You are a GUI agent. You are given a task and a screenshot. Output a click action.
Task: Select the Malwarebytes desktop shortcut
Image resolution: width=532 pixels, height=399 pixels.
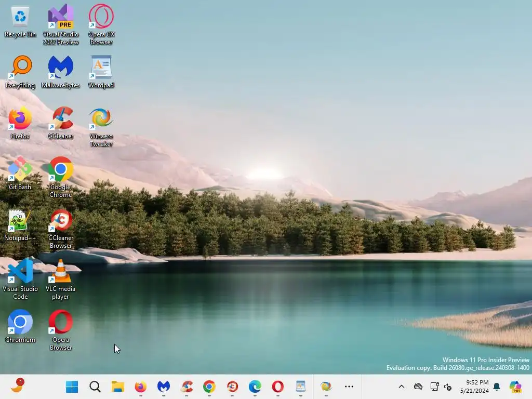[x=61, y=72]
